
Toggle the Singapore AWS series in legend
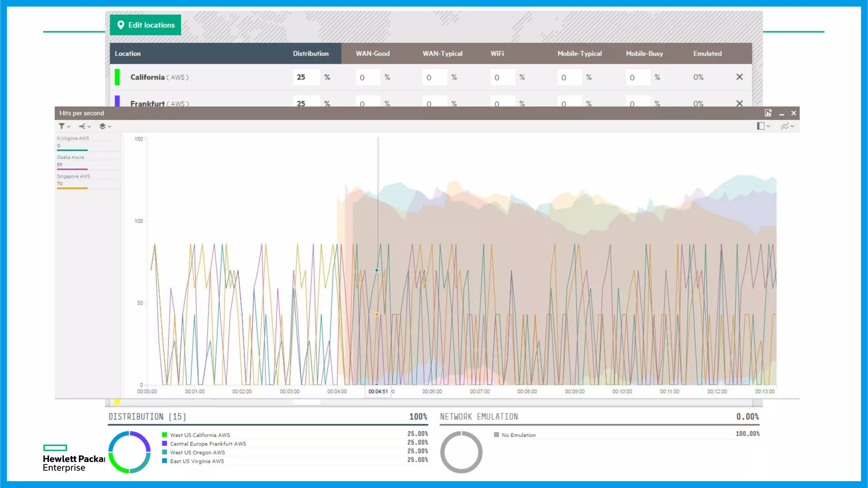click(73, 176)
